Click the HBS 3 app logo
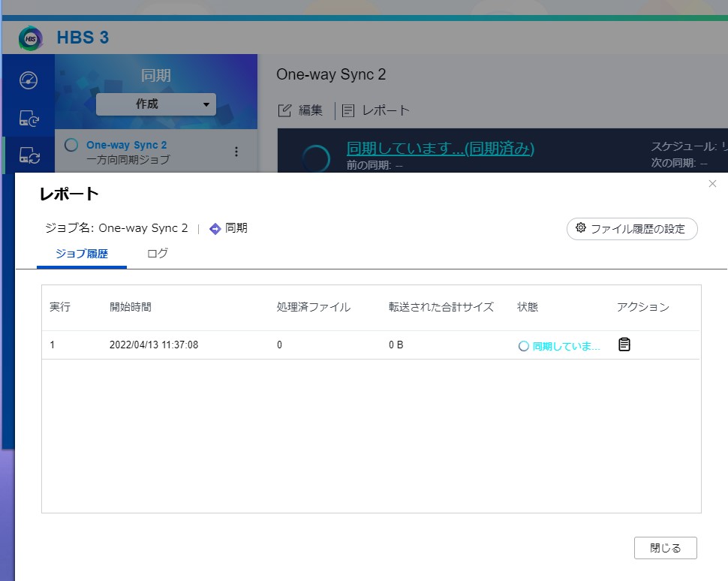The height and width of the screenshot is (581, 728). click(x=31, y=38)
